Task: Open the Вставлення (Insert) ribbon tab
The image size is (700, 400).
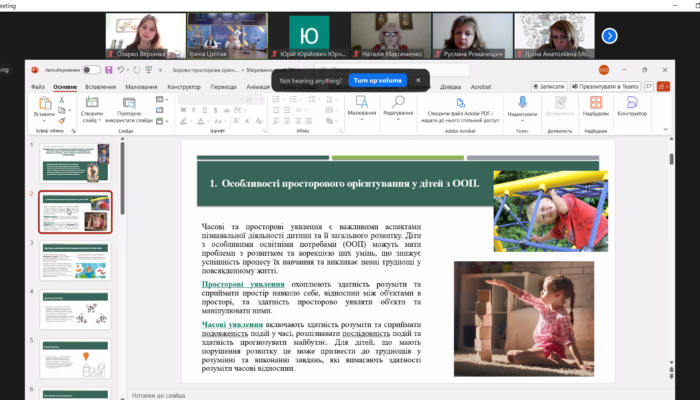Action: 99,87
